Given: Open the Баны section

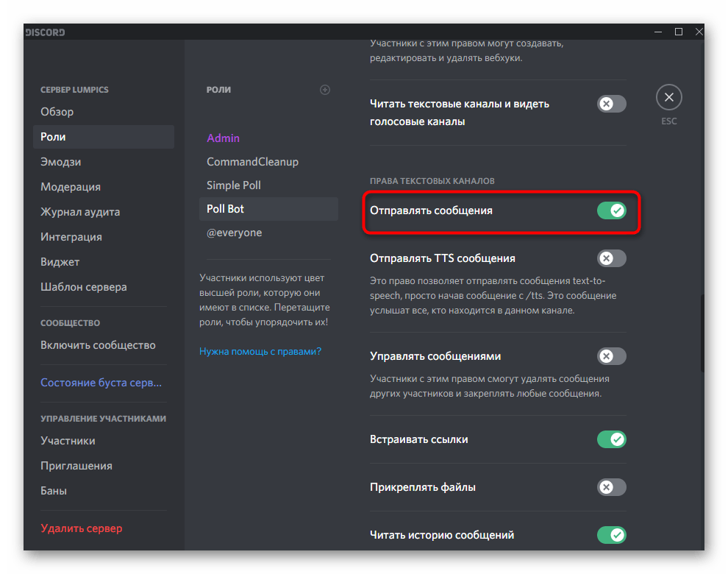Looking at the screenshot, I should [x=104, y=491].
